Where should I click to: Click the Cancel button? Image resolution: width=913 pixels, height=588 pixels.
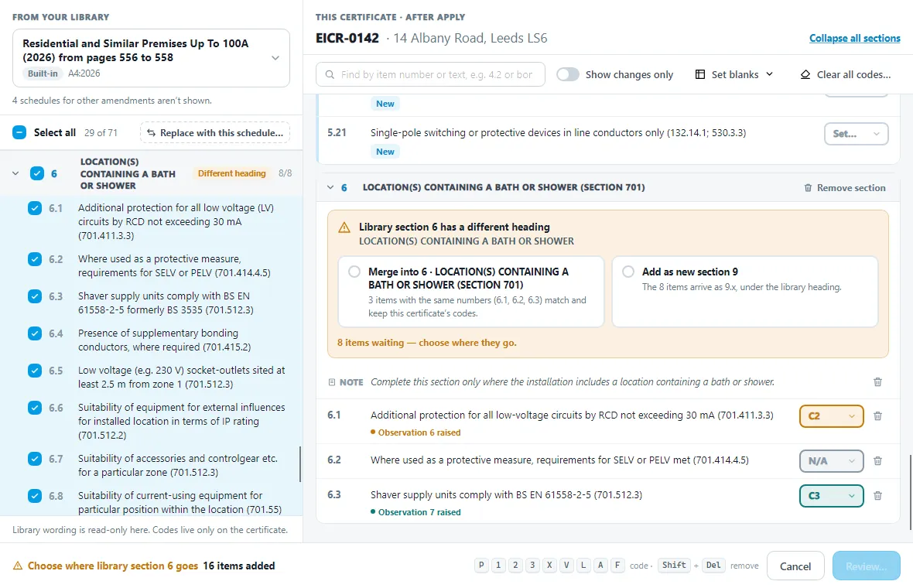tap(795, 566)
